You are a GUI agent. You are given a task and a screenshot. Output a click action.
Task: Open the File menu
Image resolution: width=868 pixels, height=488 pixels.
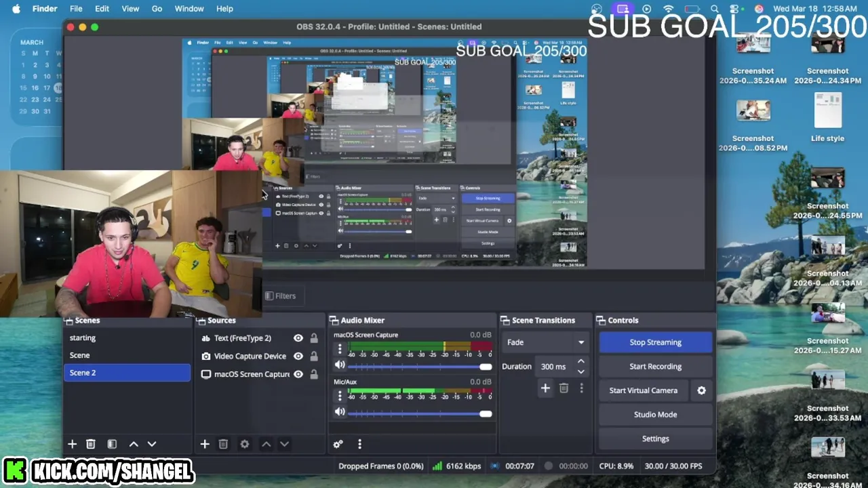coord(76,9)
